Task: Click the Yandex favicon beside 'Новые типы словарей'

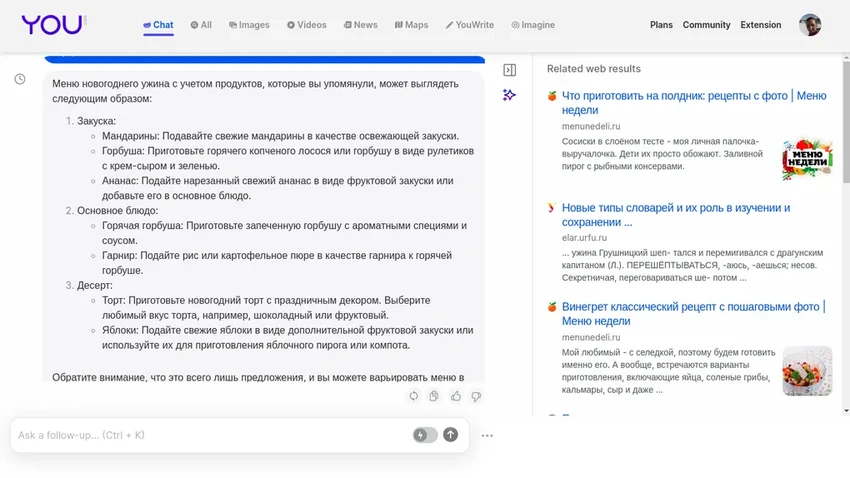Action: (552, 208)
